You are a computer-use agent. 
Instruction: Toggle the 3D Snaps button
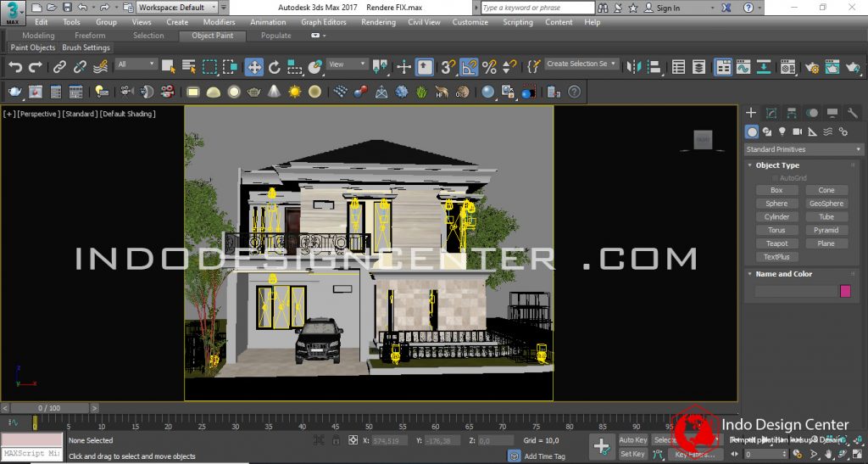[448, 67]
